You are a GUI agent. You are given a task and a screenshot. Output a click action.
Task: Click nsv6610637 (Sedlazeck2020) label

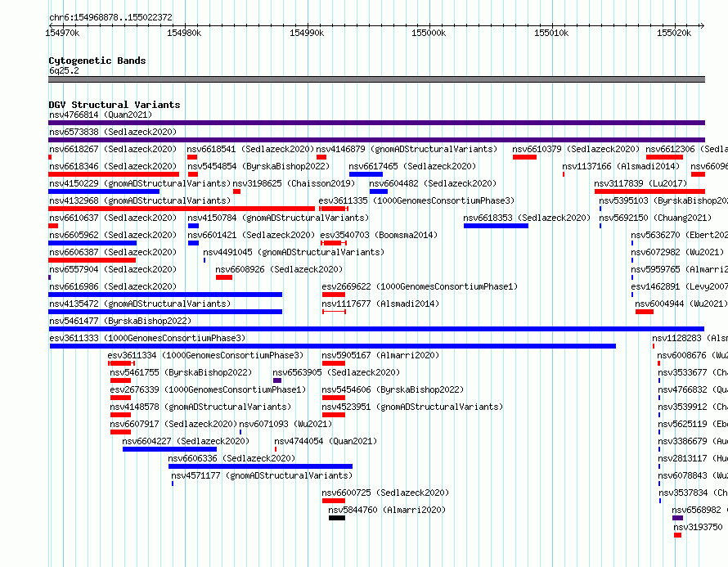pos(113,218)
